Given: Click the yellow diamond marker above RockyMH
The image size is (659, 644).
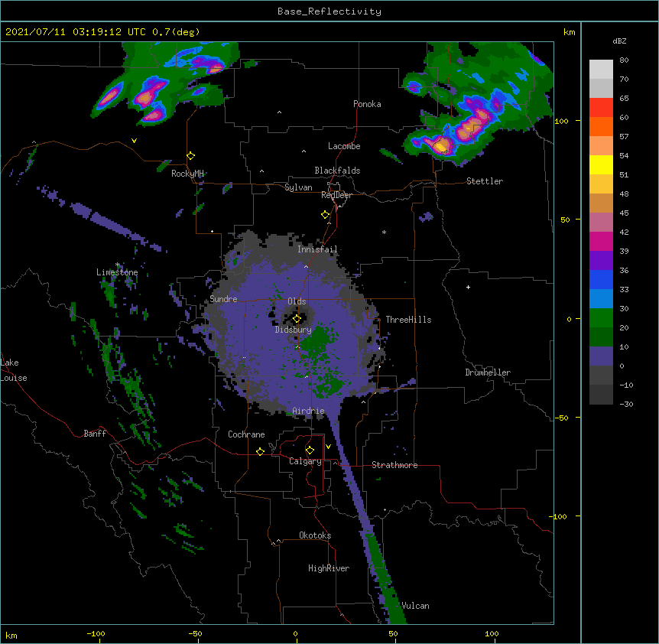Looking at the screenshot, I should pyautogui.click(x=191, y=156).
